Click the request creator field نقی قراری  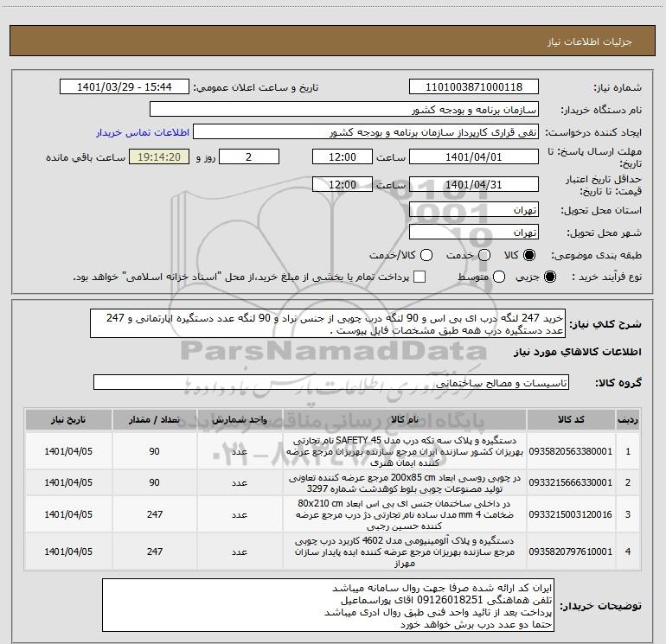[x=366, y=132]
